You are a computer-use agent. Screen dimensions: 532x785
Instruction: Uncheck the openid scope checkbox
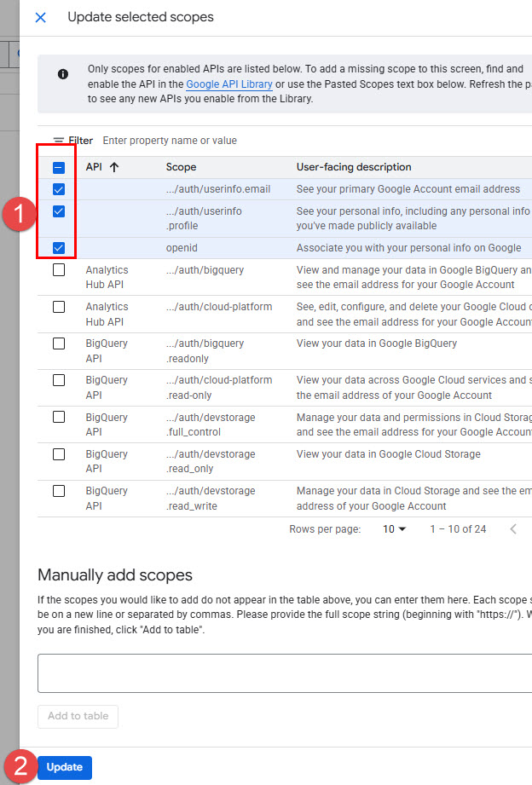coord(59,248)
